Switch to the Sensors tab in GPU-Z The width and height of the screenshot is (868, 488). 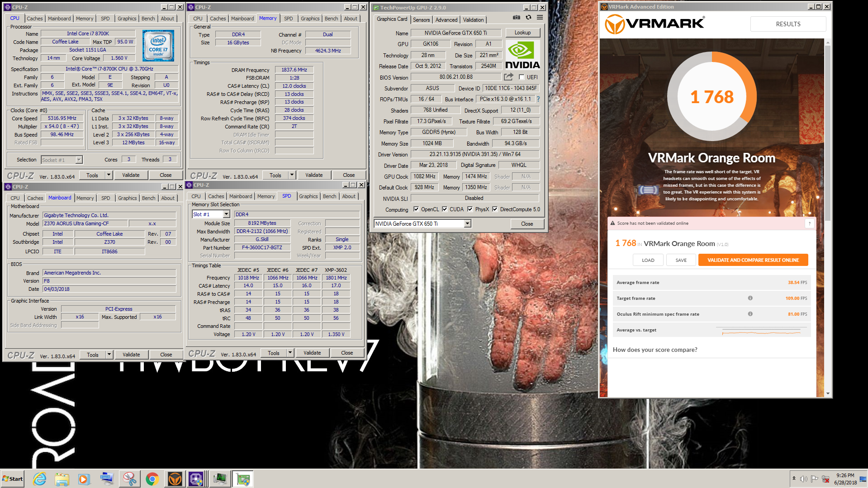[x=421, y=19]
